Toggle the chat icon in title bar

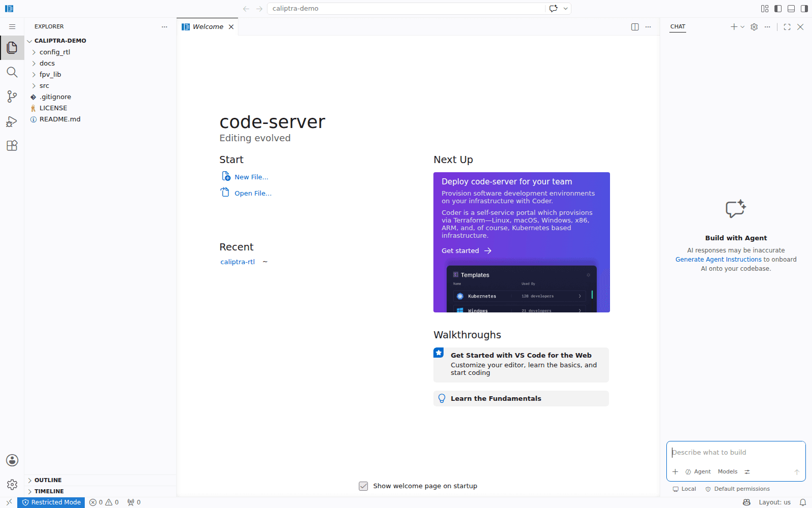pyautogui.click(x=553, y=9)
